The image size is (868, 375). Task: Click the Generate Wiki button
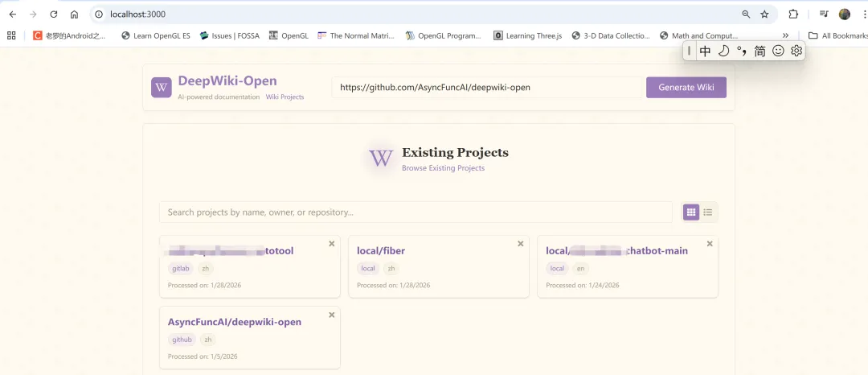coord(686,88)
